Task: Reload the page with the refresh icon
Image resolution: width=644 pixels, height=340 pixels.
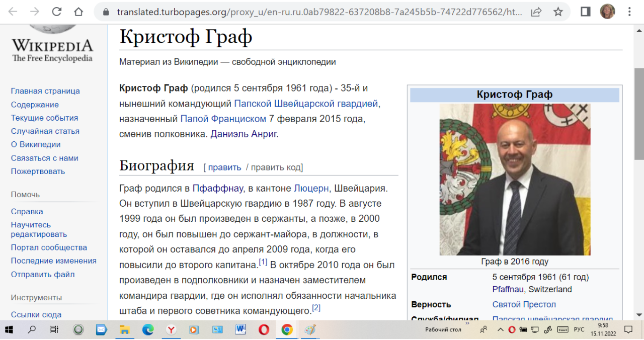Action: tap(56, 12)
